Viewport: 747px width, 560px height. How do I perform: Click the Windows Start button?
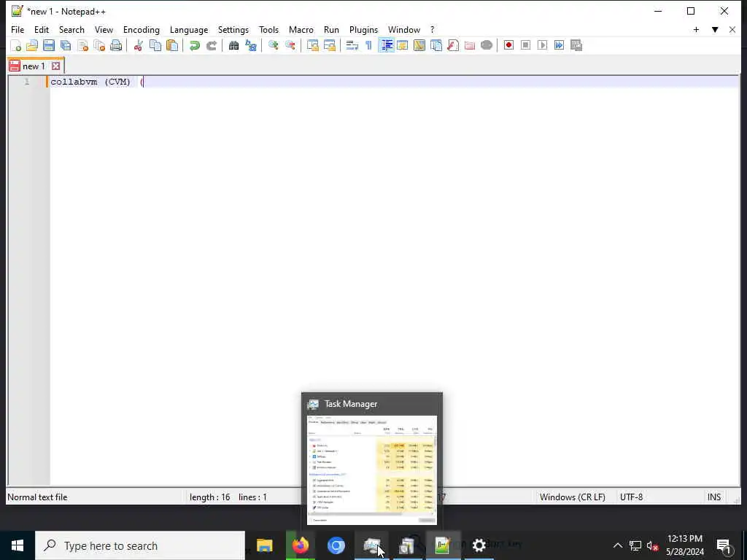(x=18, y=545)
